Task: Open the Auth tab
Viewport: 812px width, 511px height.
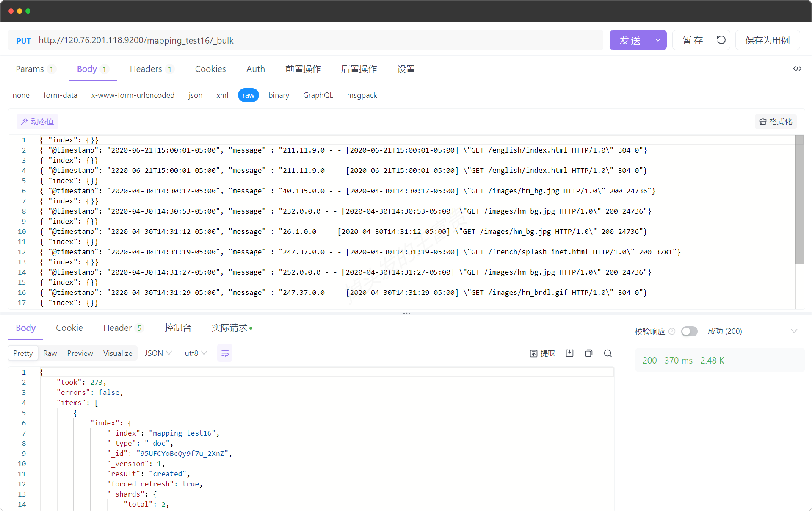Action: tap(256, 69)
